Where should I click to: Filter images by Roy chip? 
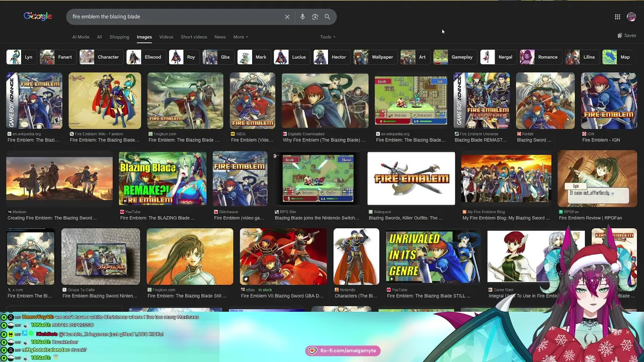183,57
